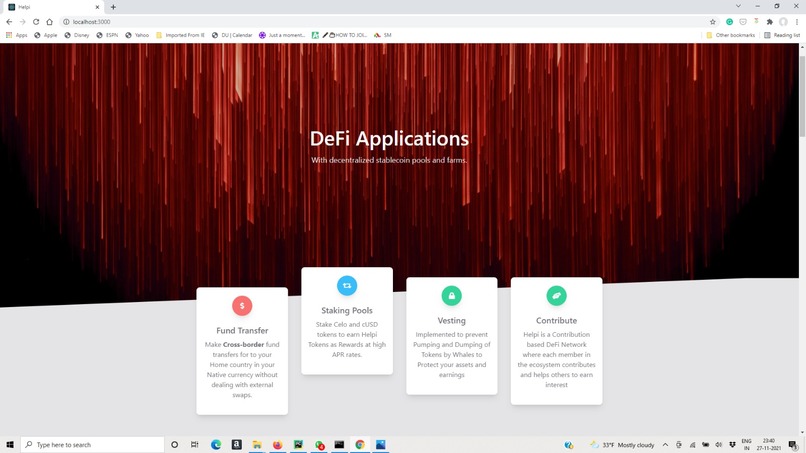Select the Helpi browser tab
The image size is (806, 453).
point(53,7)
